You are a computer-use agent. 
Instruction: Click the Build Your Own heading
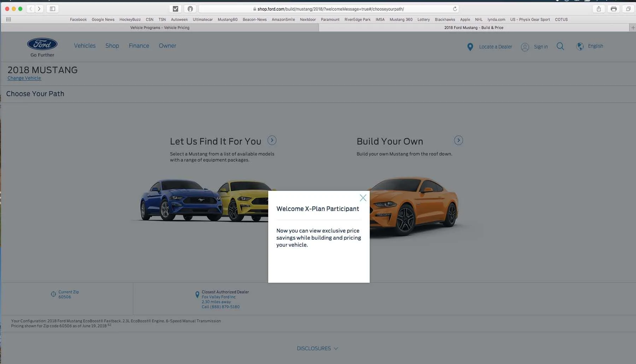click(390, 141)
